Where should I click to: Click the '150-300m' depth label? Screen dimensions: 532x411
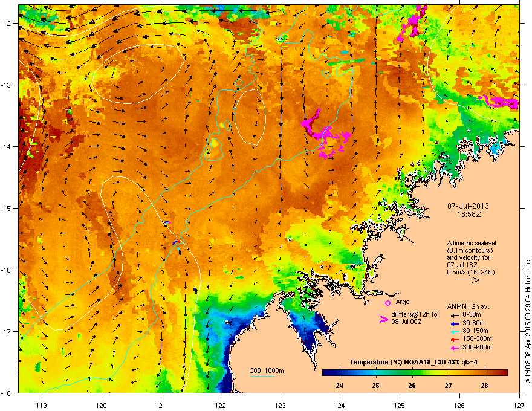tap(477, 338)
